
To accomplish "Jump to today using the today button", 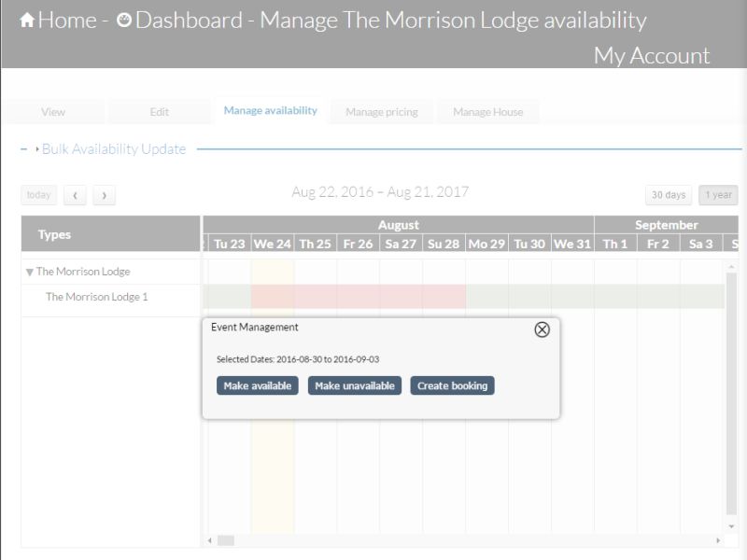I will pos(38,194).
